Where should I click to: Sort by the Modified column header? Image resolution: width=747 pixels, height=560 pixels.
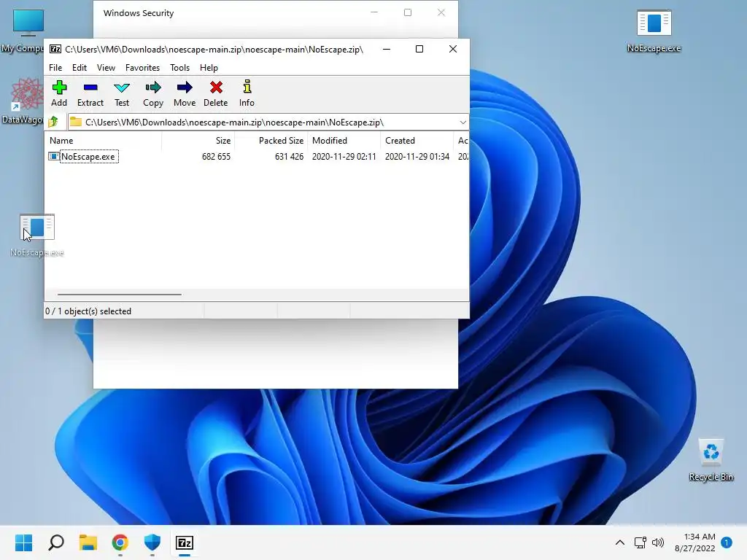344,141
